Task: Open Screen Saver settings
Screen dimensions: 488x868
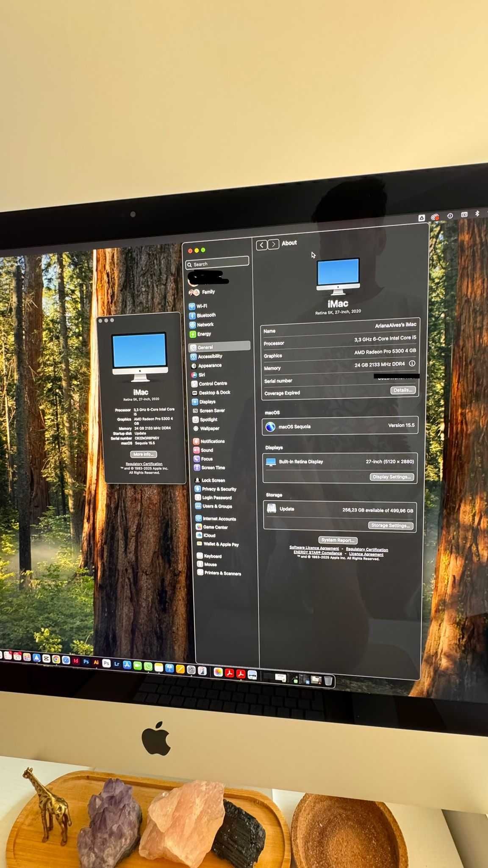Action: pyautogui.click(x=209, y=411)
